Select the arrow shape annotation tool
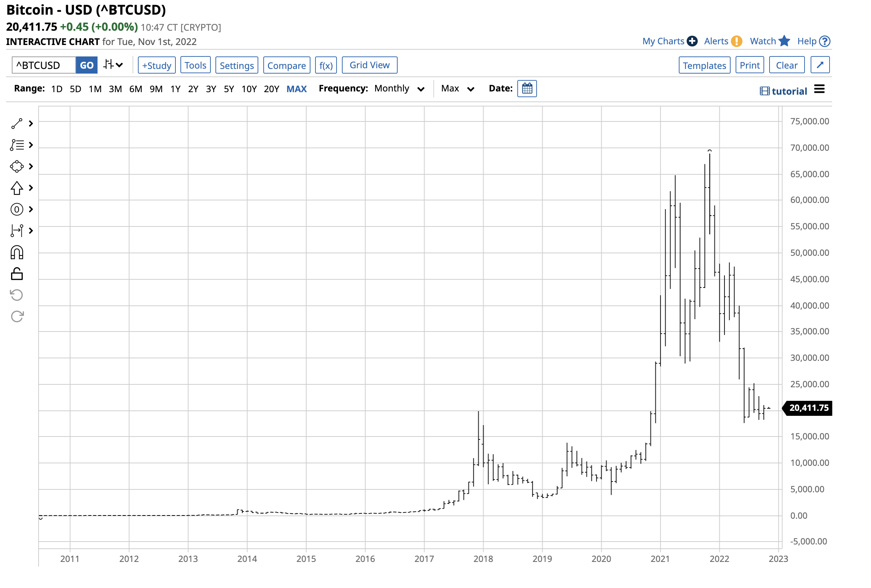 pyautogui.click(x=17, y=188)
